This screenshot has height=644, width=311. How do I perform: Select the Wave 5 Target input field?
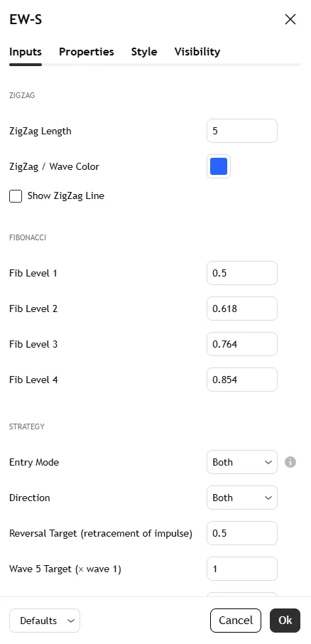[x=242, y=569]
